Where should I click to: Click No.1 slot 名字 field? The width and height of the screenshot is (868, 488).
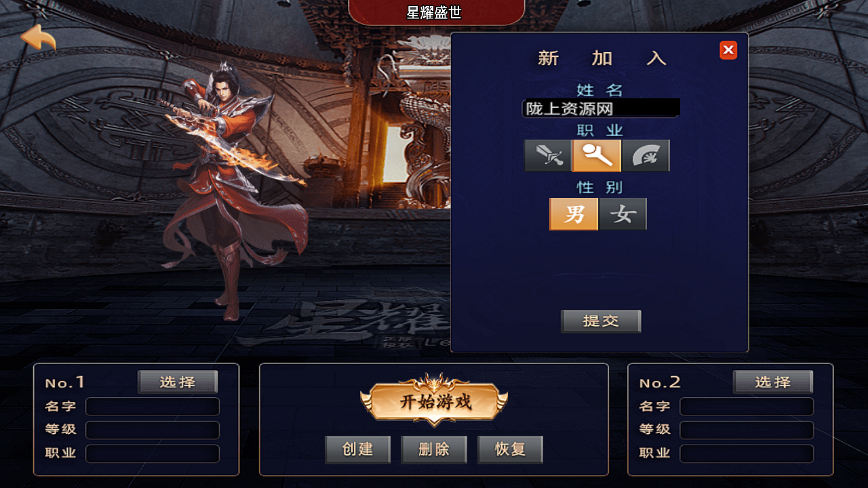[153, 407]
